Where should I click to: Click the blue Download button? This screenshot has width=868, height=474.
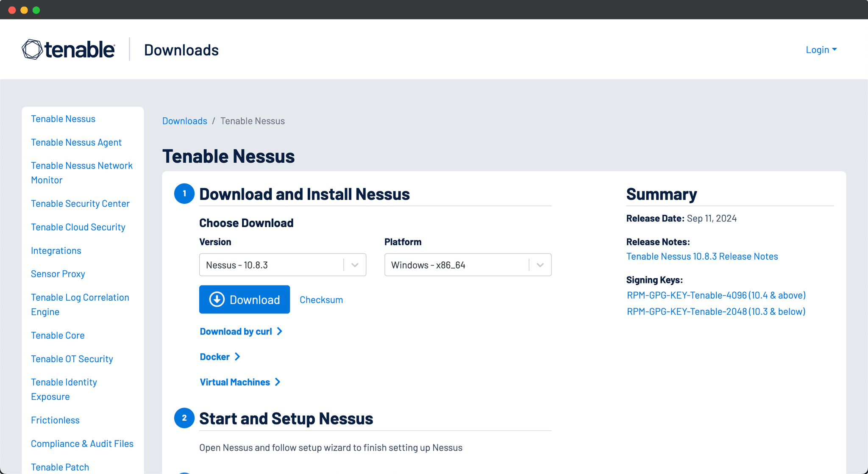pos(245,299)
